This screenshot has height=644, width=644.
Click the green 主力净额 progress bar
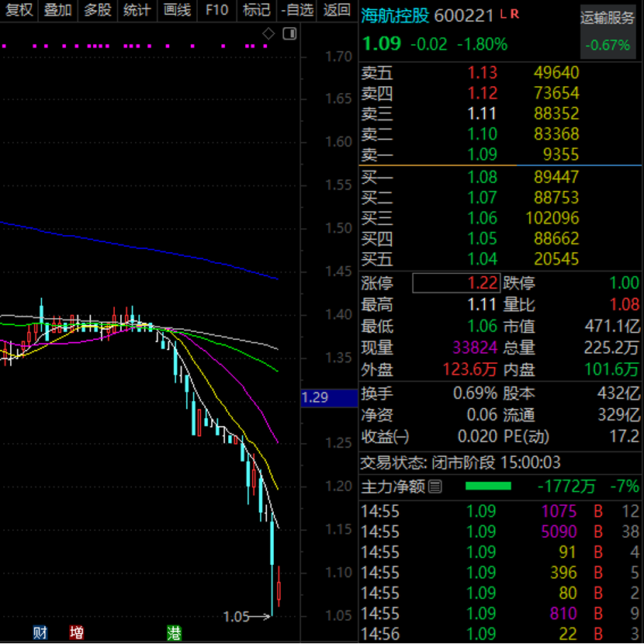click(488, 486)
